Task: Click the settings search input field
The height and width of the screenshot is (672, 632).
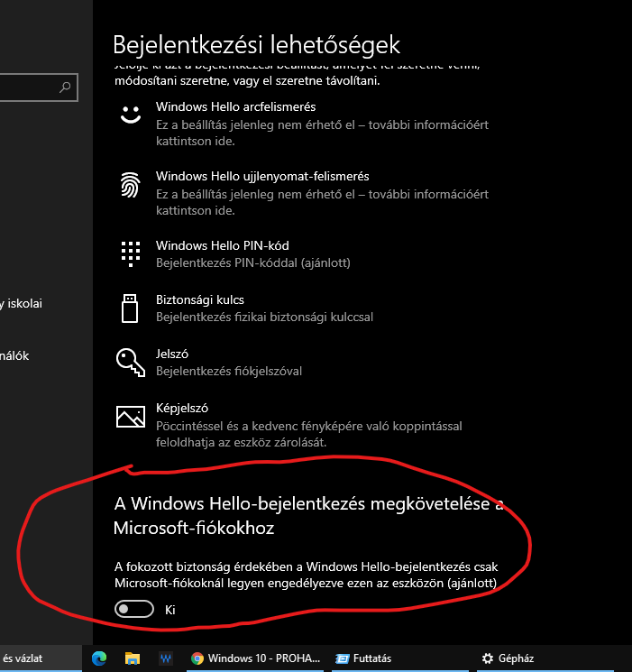Action: click(39, 87)
